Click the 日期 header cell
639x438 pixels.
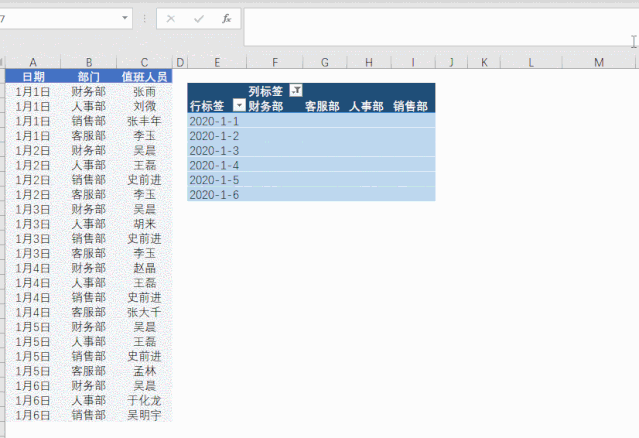(x=33, y=76)
